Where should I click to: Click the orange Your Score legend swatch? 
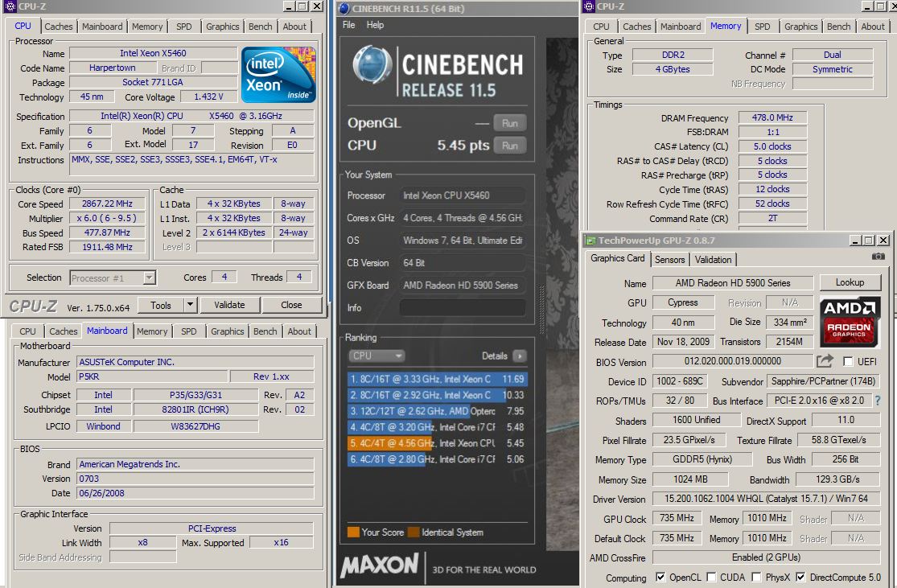pyautogui.click(x=353, y=532)
